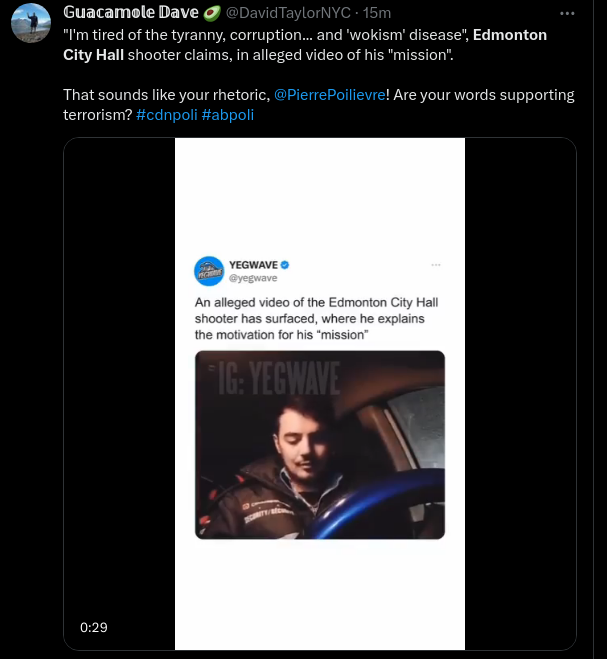Click the blue verified badge beside YEGWAVE
This screenshot has width=607, height=659.
pyautogui.click(x=284, y=264)
